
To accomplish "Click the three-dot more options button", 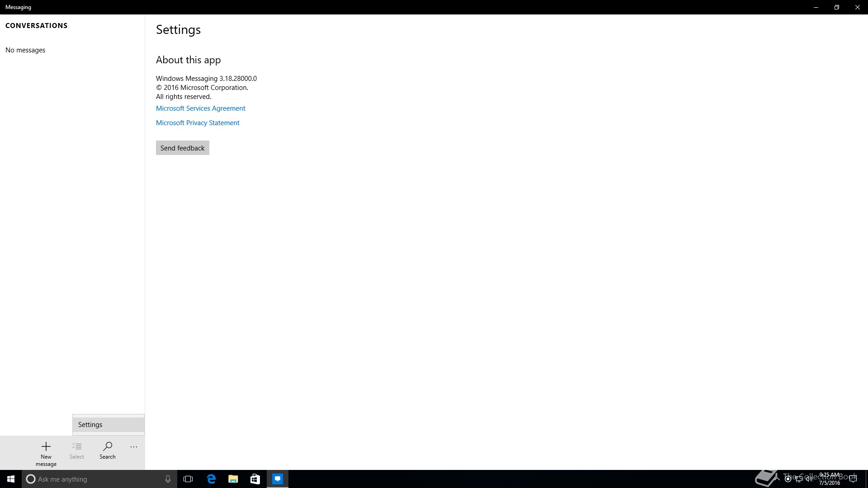I will pos(134,447).
